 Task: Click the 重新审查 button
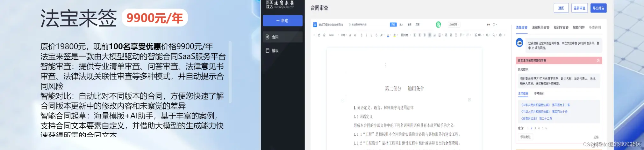coord(579,8)
